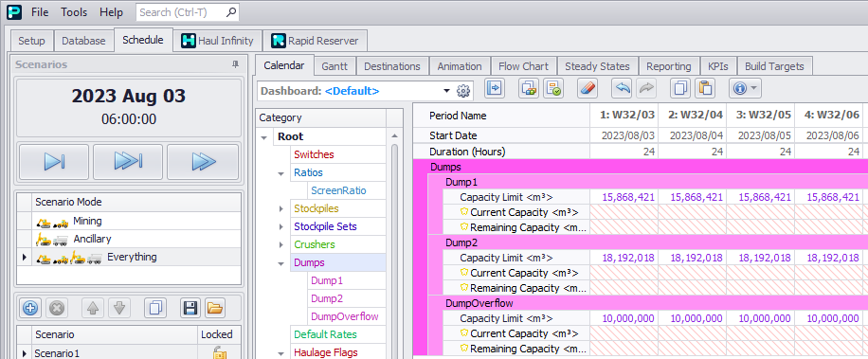
Task: Open the Dashboard Default dropdown
Action: click(447, 91)
